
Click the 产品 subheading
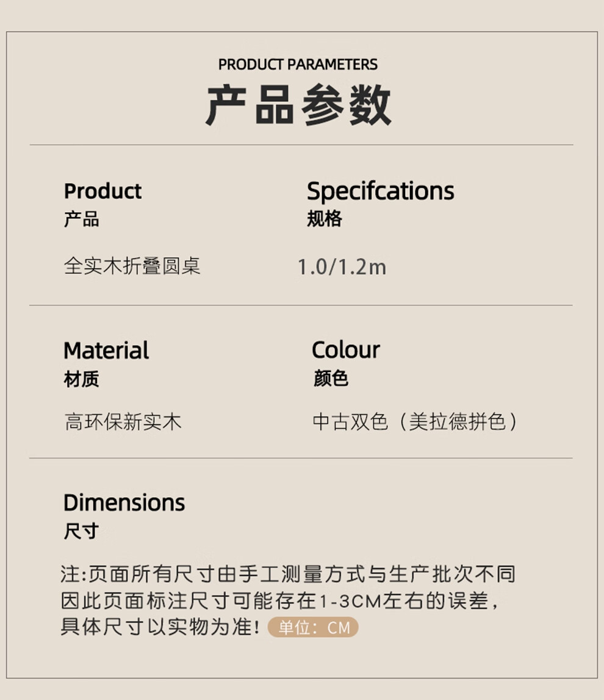pyautogui.click(x=81, y=220)
